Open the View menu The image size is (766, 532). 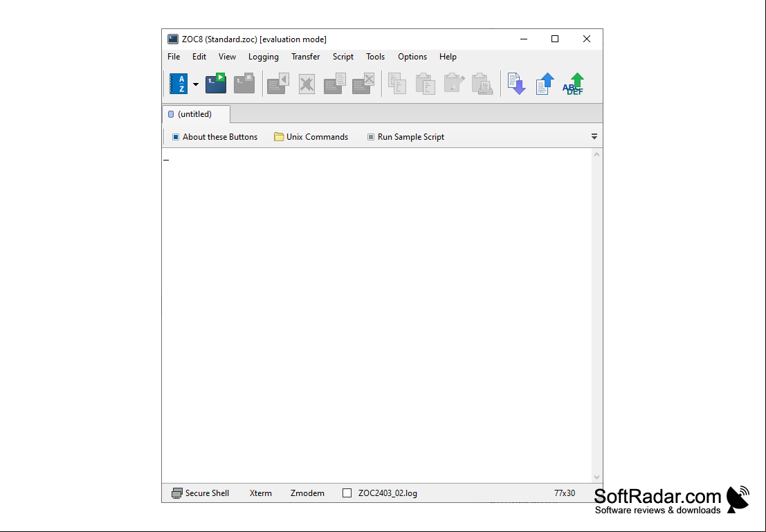227,57
